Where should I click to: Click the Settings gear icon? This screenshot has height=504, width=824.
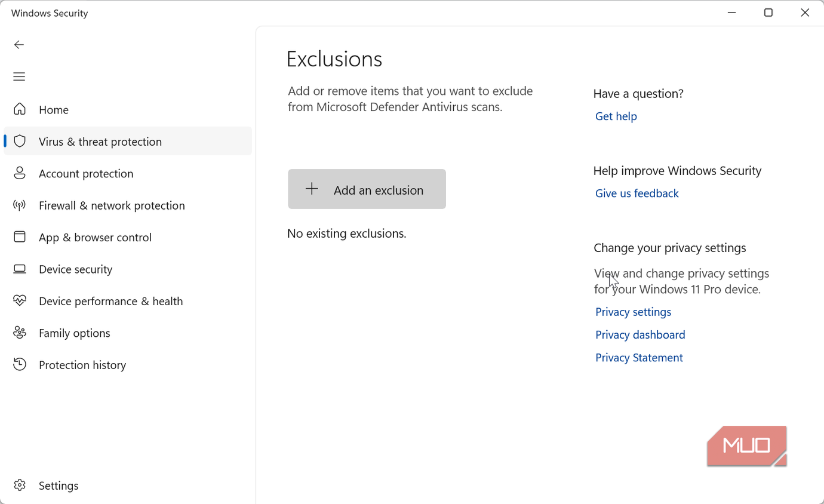[20, 485]
